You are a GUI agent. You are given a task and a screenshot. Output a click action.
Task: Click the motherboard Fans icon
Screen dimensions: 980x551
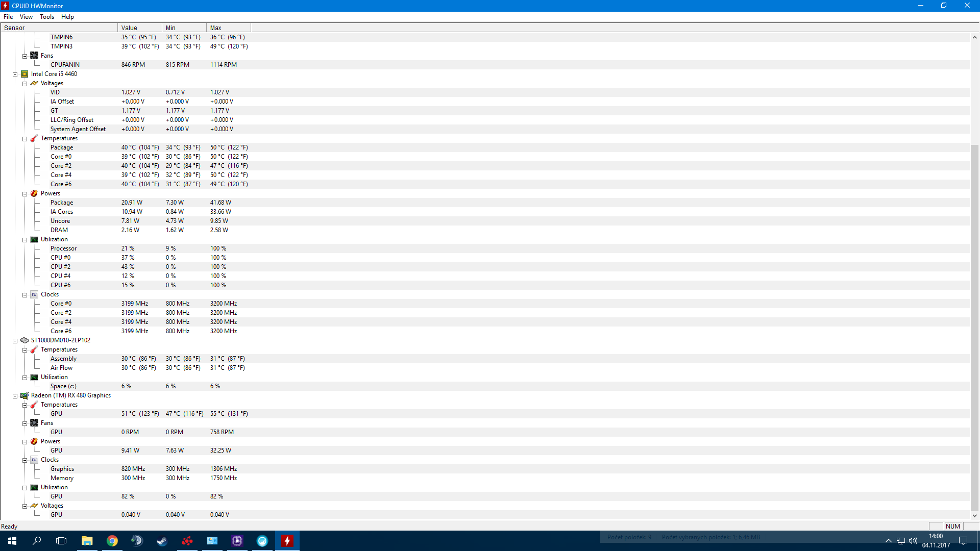34,56
